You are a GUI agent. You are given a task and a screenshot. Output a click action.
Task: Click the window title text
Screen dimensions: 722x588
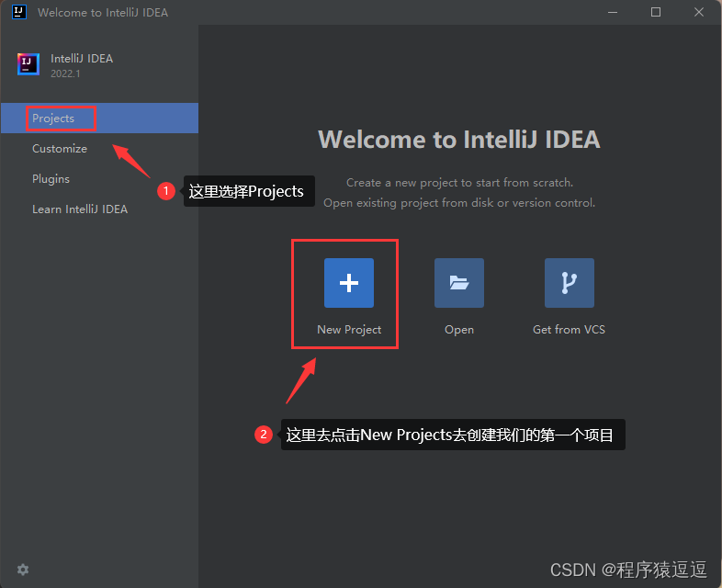[x=103, y=13]
